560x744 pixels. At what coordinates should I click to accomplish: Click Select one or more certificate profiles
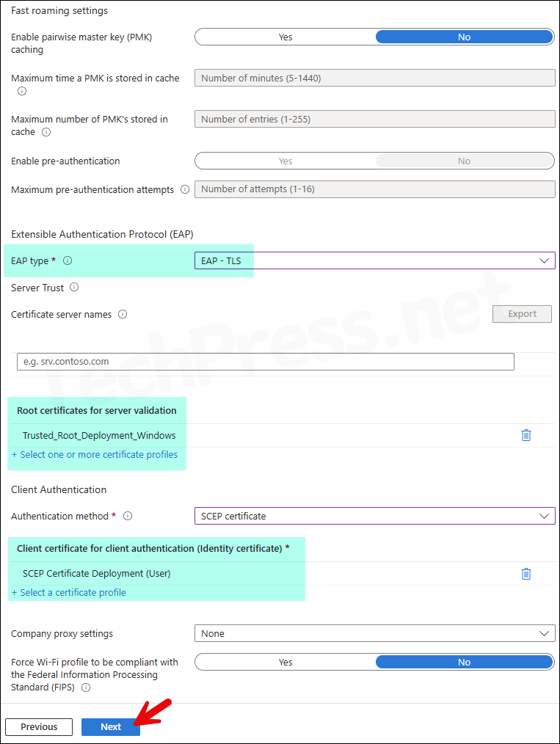click(95, 455)
